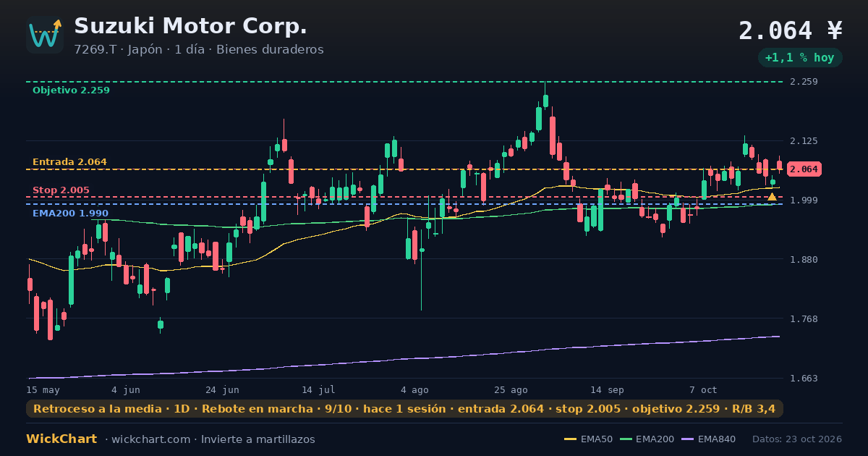Click the 2.125 price axis value
Image resolution: width=868 pixels, height=456 pixels.
[x=804, y=141]
